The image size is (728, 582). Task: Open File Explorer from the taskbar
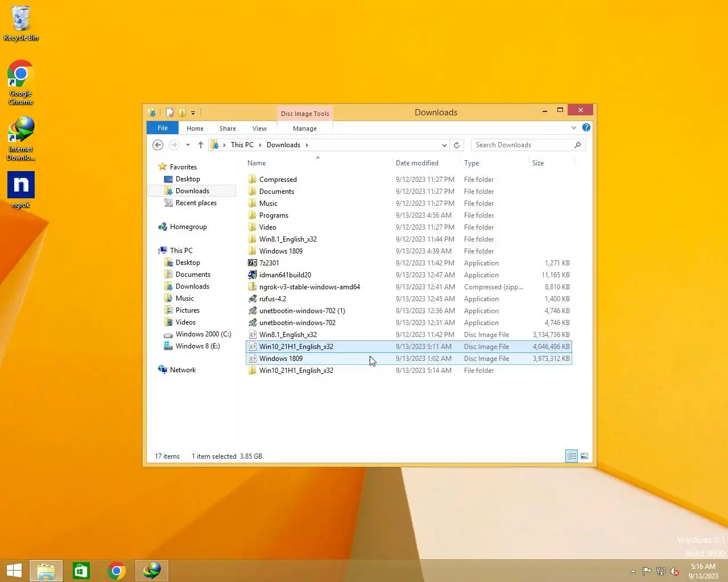click(46, 571)
